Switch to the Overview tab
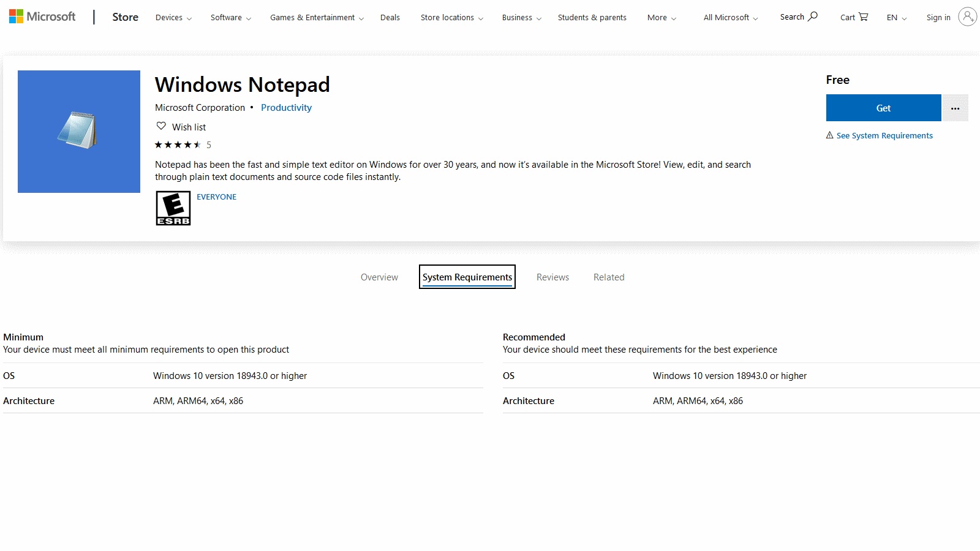The height and width of the screenshot is (551, 980). point(379,277)
